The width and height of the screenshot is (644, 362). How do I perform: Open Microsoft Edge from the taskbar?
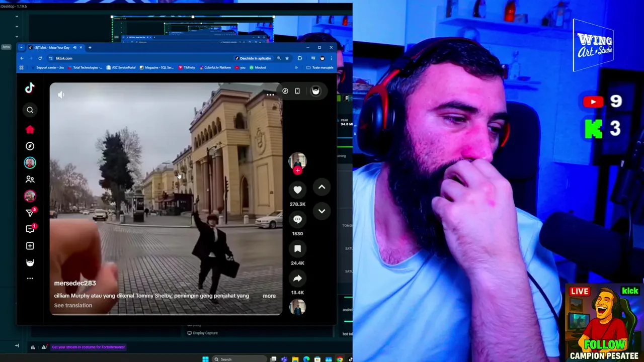306,359
